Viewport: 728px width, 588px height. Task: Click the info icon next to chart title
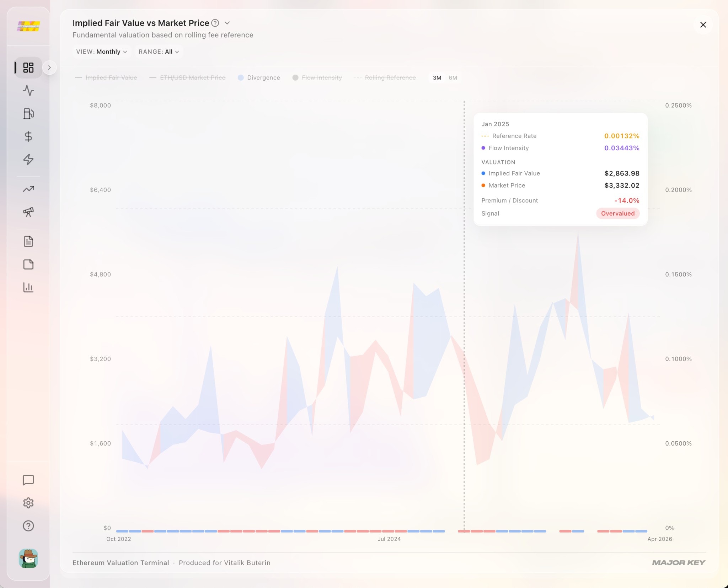tap(215, 23)
